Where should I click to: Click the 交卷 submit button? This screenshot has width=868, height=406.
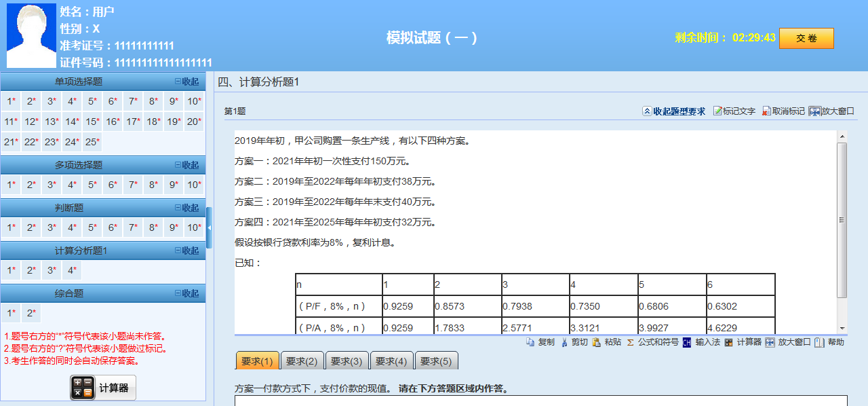pos(806,39)
